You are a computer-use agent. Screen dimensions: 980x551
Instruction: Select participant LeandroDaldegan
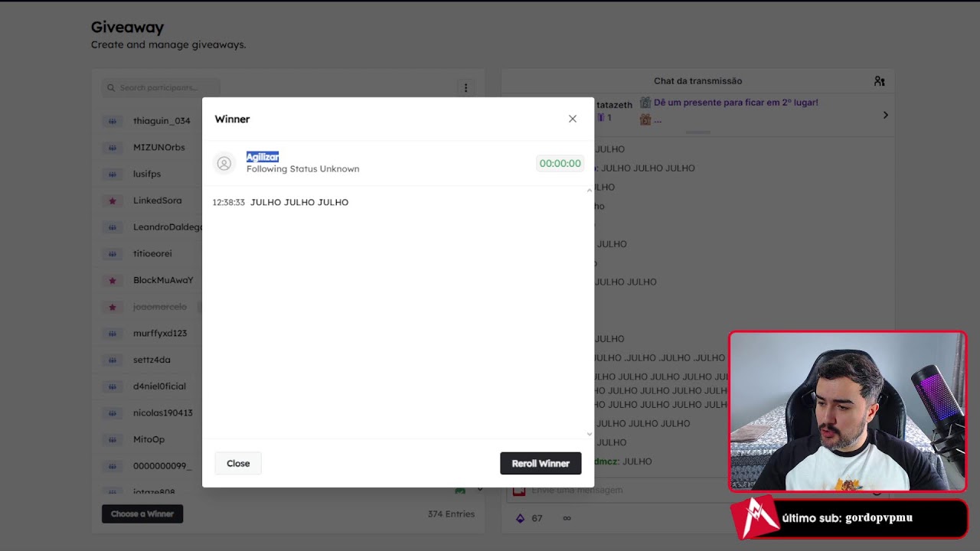(x=167, y=227)
